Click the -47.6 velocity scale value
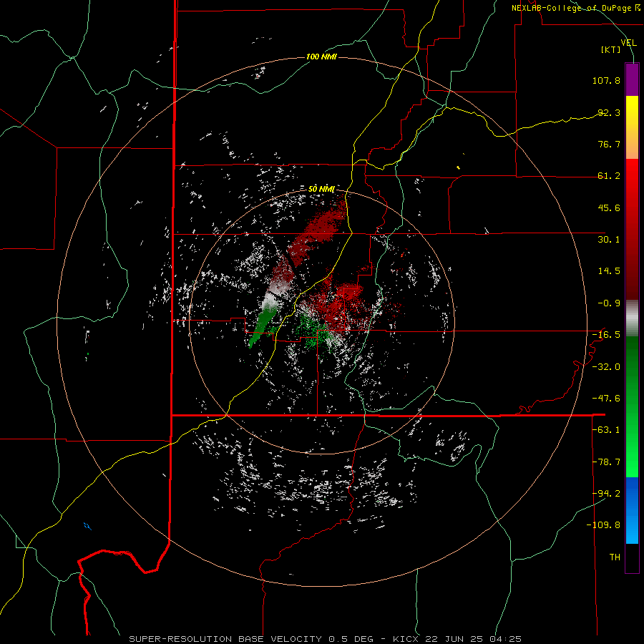Image resolution: width=644 pixels, height=644 pixels. (606, 399)
